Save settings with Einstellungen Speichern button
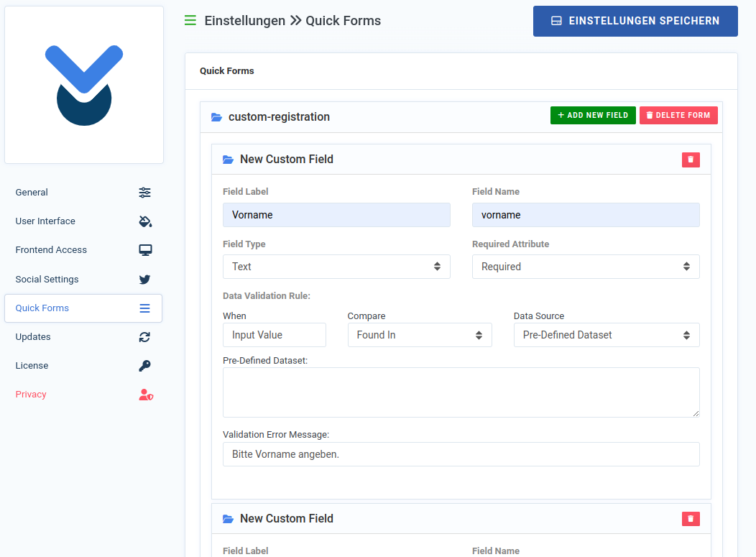This screenshot has width=756, height=557. 635,21
